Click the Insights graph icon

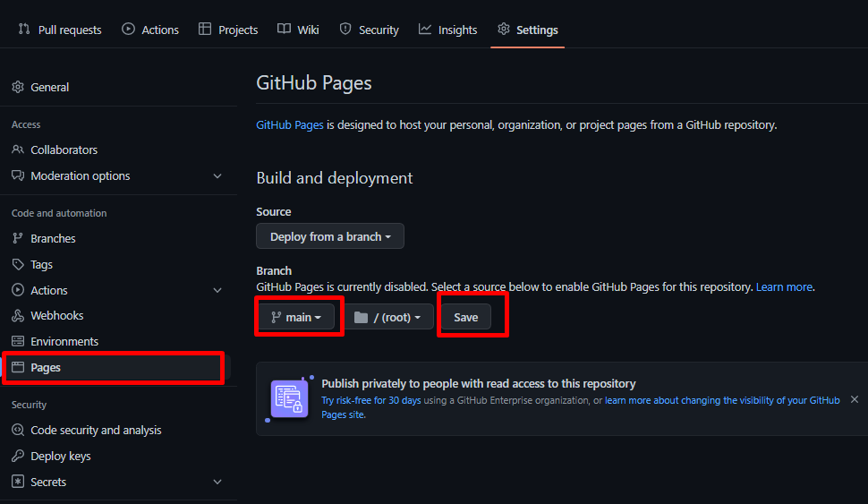(424, 29)
